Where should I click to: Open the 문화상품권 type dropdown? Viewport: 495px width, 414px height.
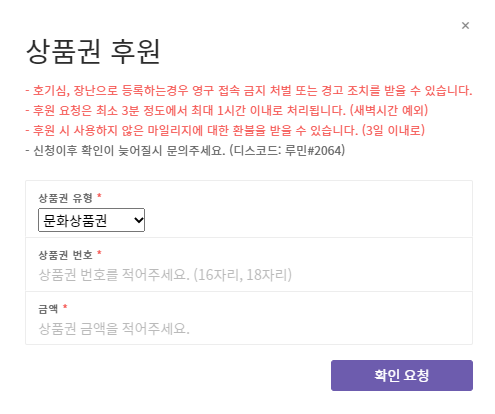[x=91, y=220]
